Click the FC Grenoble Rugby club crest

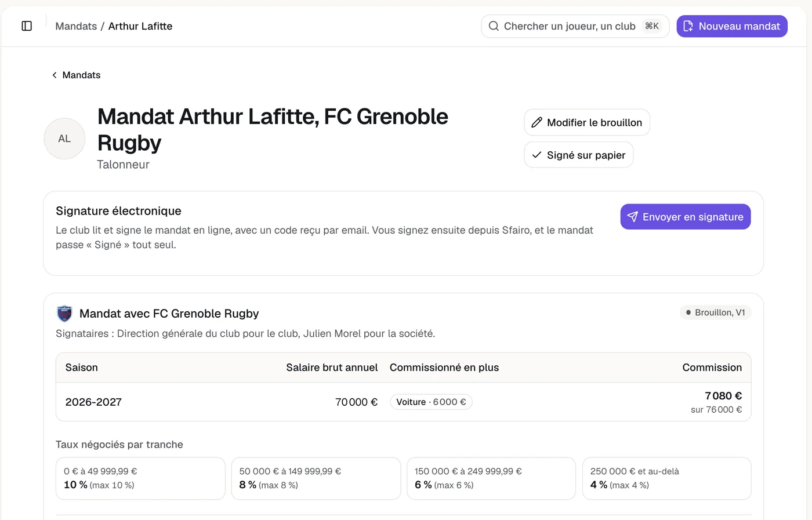pyautogui.click(x=64, y=314)
